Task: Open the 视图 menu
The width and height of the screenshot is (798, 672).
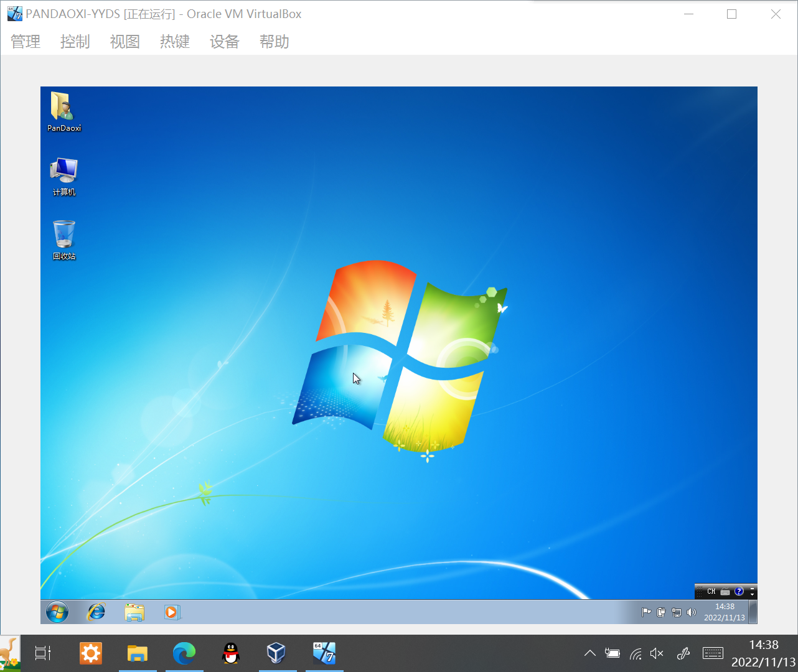Action: [125, 42]
